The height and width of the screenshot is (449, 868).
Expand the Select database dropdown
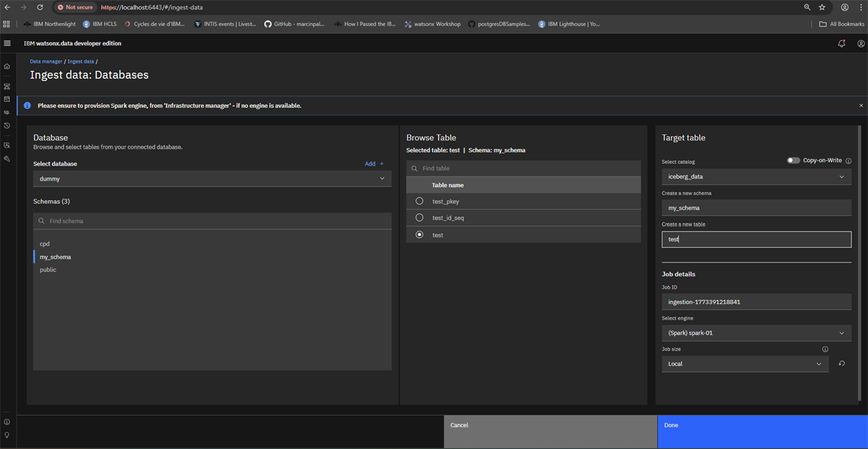tap(213, 179)
